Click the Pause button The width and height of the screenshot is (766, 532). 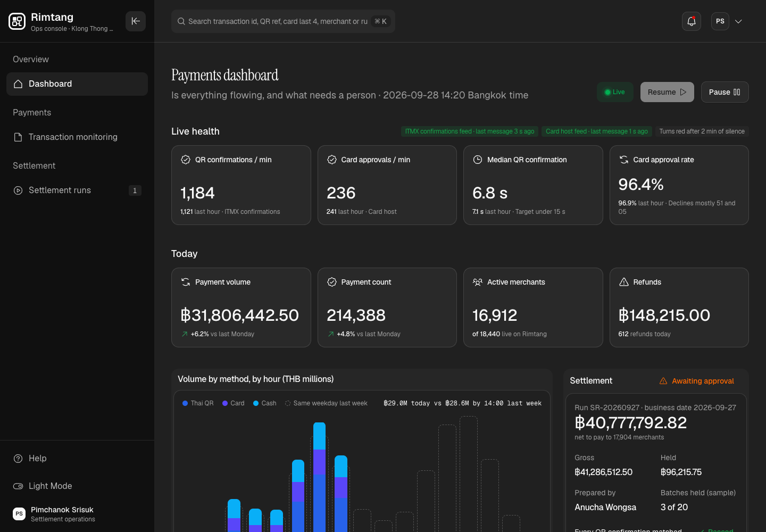coord(725,92)
